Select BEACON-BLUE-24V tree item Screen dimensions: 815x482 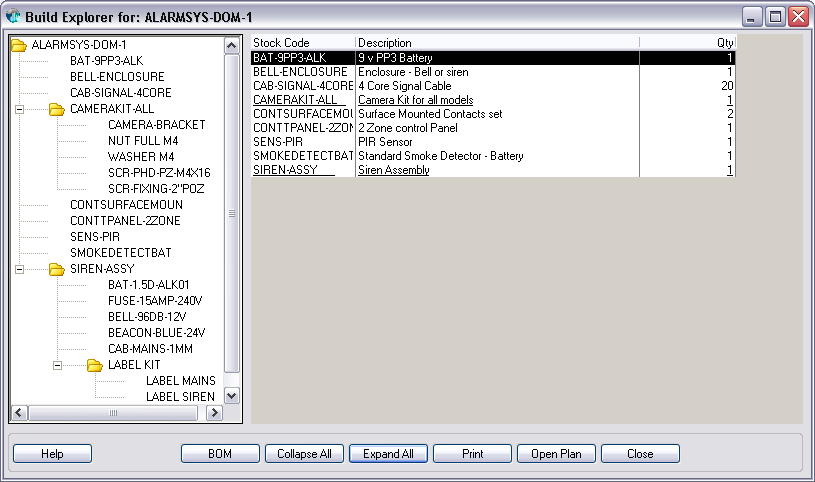point(156,333)
